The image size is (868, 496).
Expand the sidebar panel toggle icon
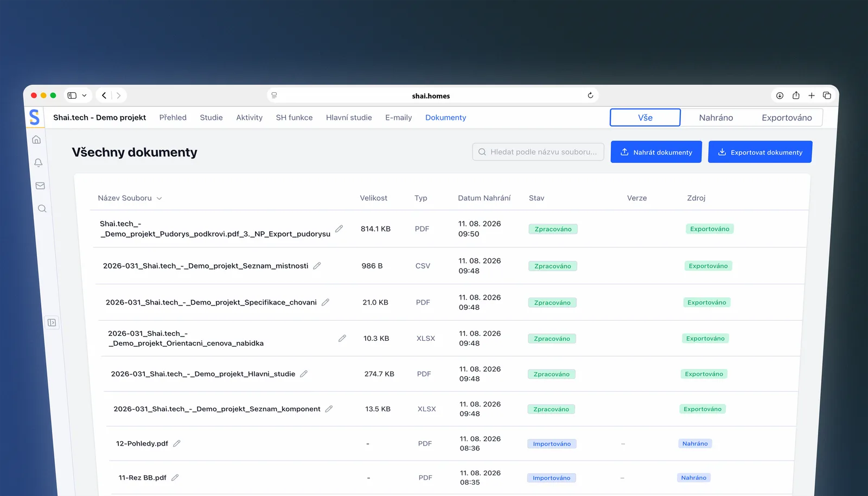[x=52, y=322]
